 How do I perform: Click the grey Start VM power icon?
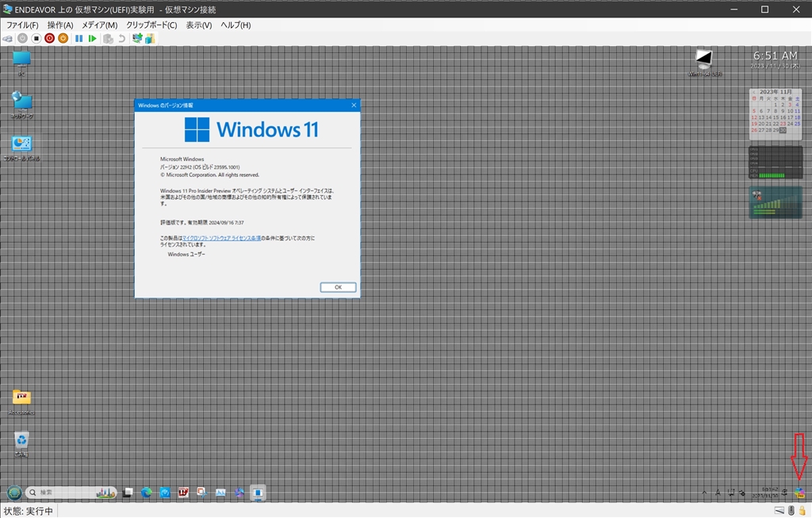[x=22, y=38]
